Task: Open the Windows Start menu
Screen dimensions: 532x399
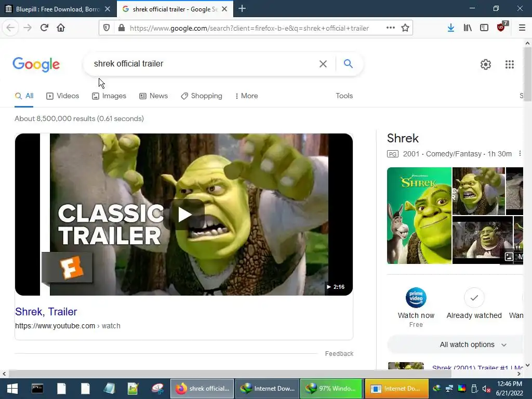Action: click(x=12, y=389)
